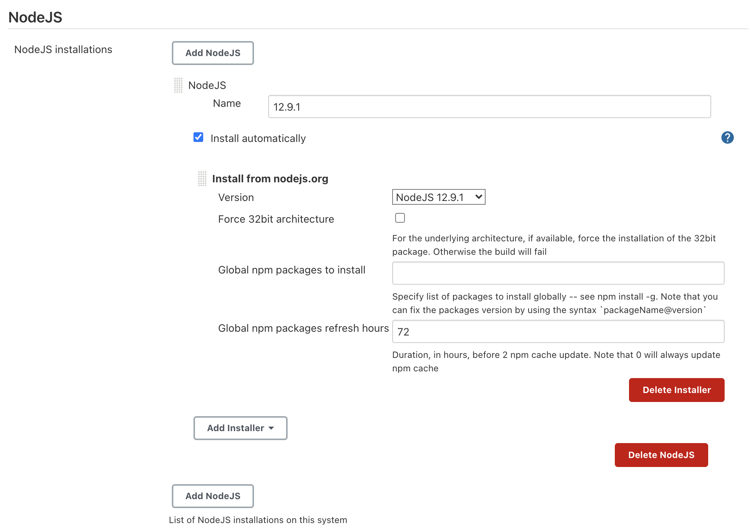Click the bottom Add NodeJS button
Image resolution: width=756 pixels, height=532 pixels.
[x=213, y=496]
